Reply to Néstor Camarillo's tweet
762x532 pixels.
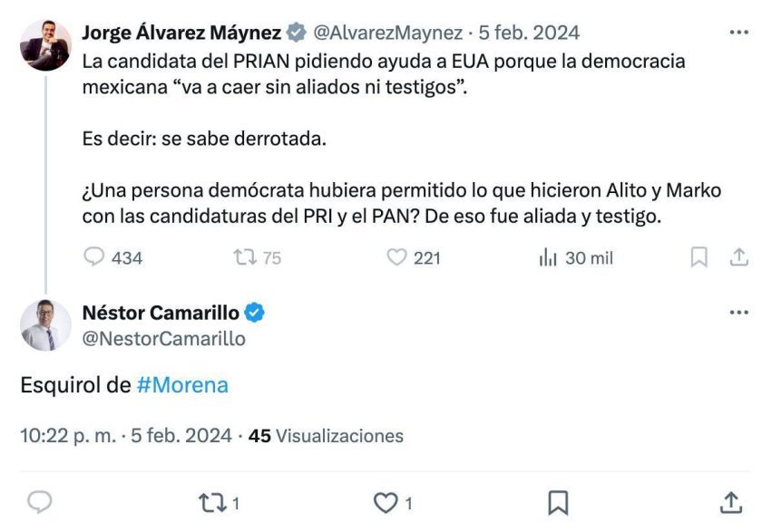[x=40, y=502]
